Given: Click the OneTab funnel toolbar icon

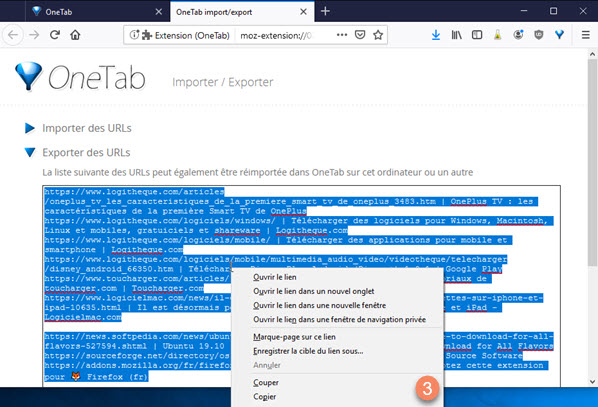Looking at the screenshot, I should pyautogui.click(x=559, y=35).
